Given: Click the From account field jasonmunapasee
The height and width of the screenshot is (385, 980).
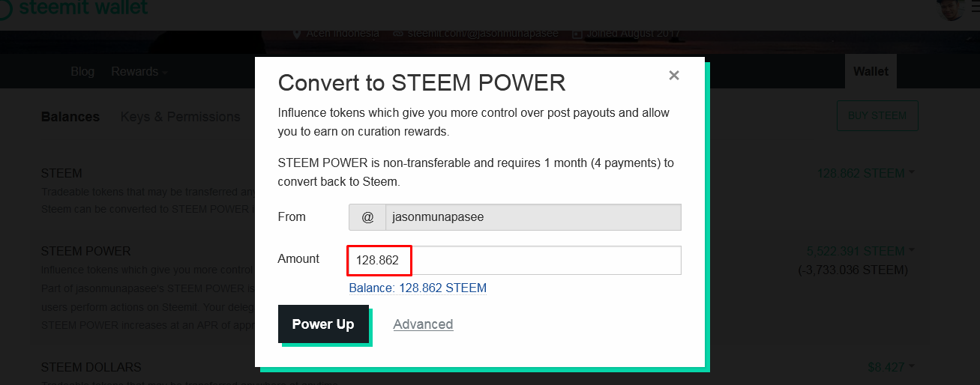Looking at the screenshot, I should point(533,217).
